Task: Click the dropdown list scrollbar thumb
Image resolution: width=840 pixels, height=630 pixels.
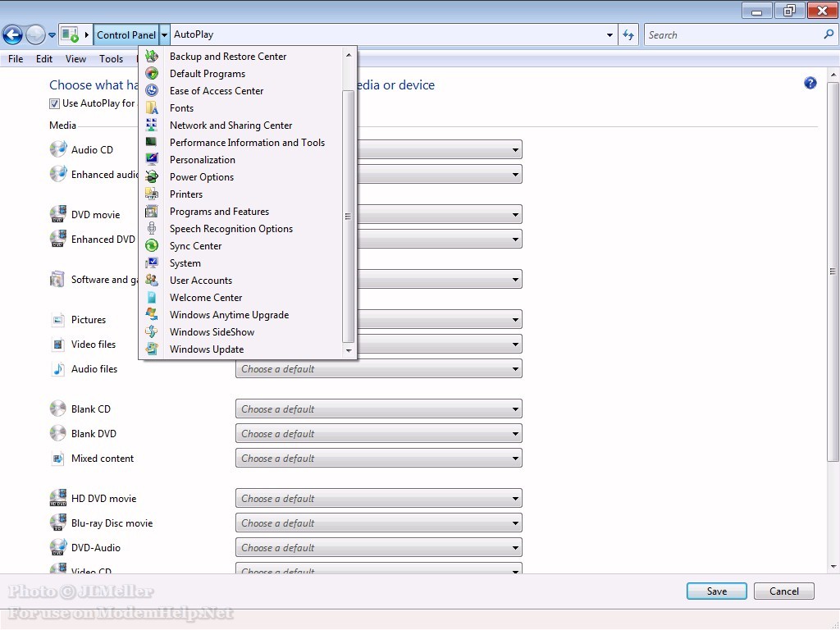Action: 348,216
